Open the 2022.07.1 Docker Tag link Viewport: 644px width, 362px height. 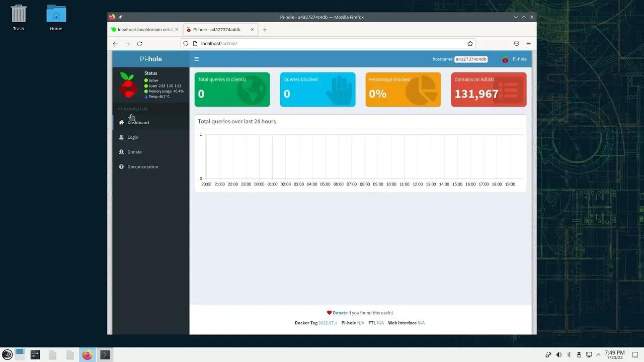pyautogui.click(x=328, y=323)
